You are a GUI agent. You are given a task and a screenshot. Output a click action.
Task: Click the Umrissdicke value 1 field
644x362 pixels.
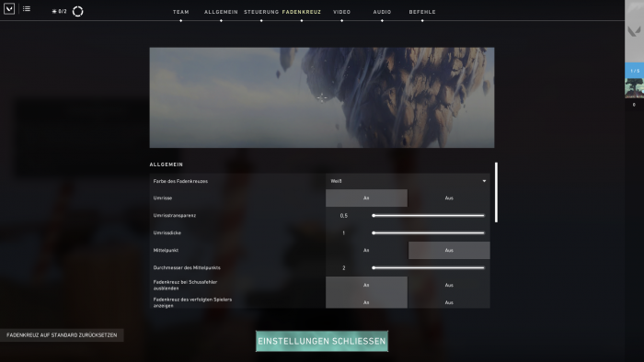pyautogui.click(x=344, y=232)
